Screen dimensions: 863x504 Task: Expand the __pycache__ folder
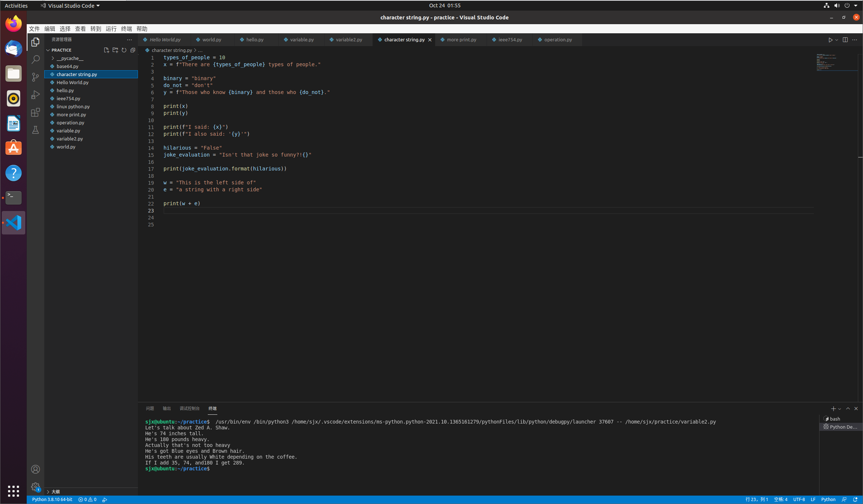pos(53,58)
